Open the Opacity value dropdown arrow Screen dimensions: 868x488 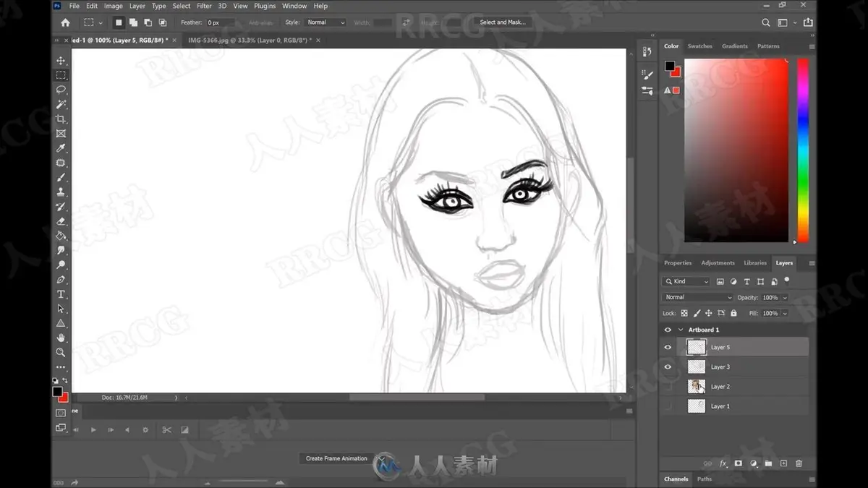(785, 298)
